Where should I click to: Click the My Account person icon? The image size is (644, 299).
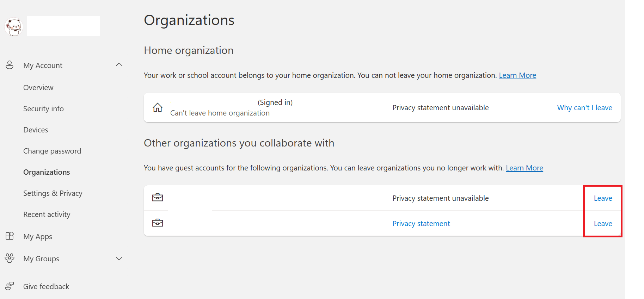coord(10,65)
